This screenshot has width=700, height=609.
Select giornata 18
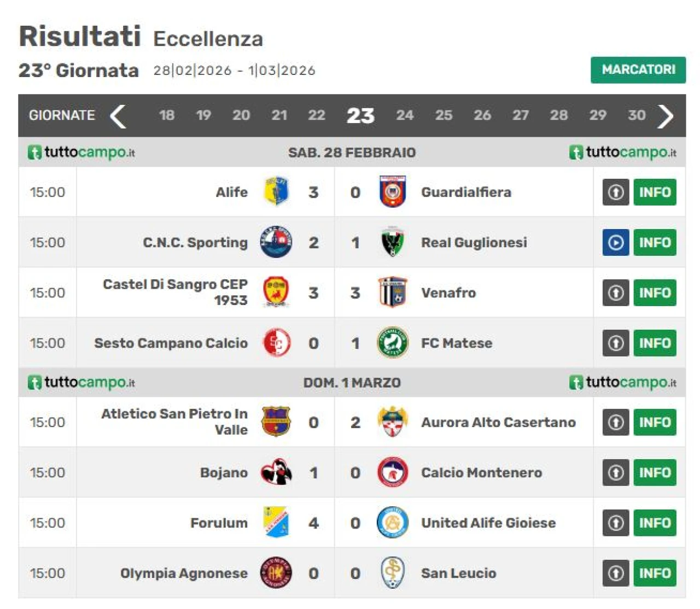(167, 115)
